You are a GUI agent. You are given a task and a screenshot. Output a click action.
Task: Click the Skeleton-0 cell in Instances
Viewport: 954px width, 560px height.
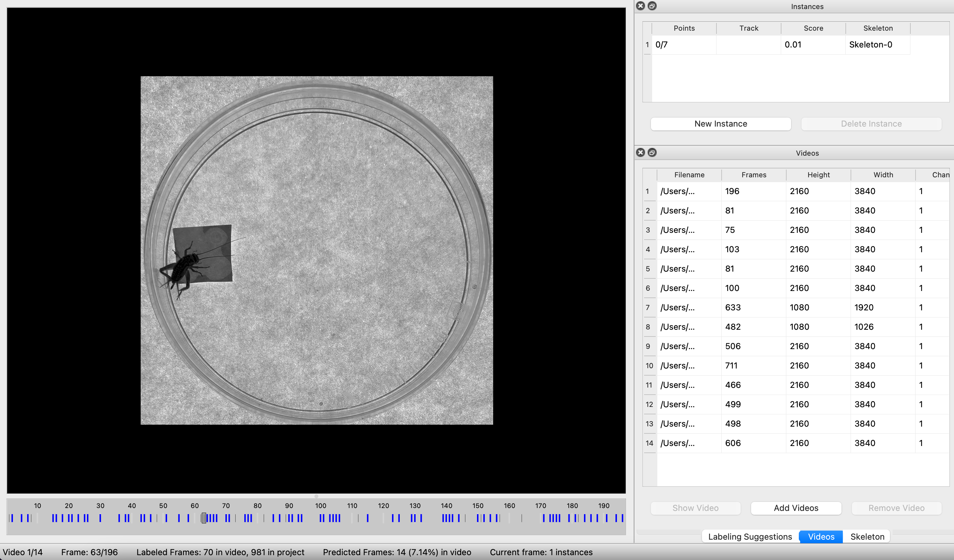[x=877, y=45]
